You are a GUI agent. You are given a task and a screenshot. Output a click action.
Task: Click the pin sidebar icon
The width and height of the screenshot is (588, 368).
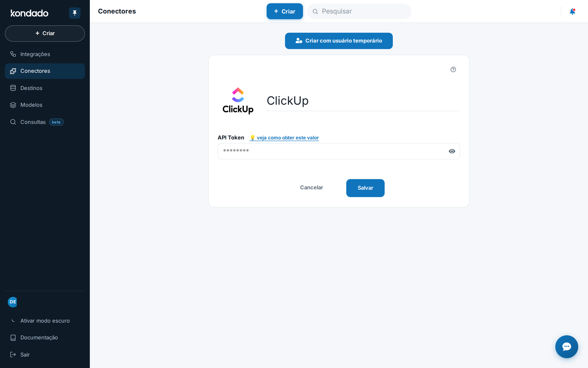pos(75,13)
